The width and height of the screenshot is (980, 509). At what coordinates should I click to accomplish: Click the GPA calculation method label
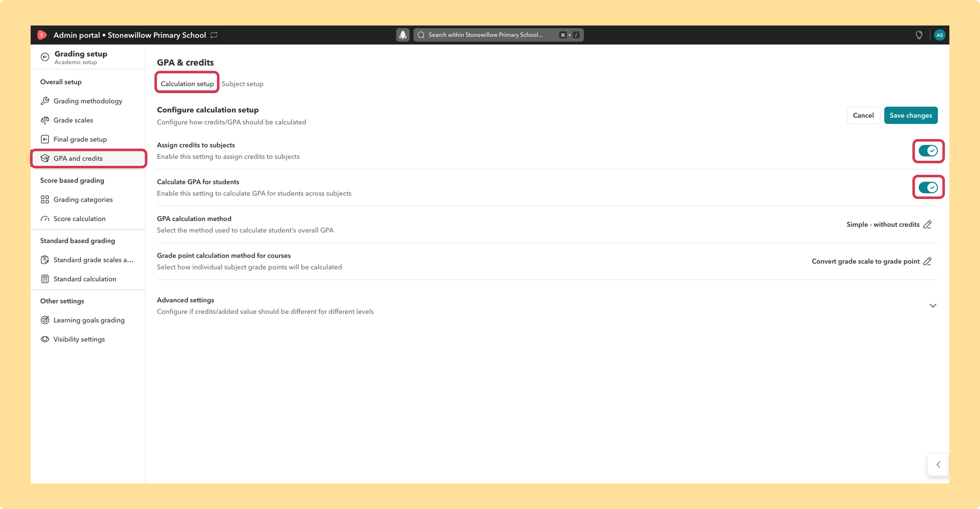click(x=194, y=219)
